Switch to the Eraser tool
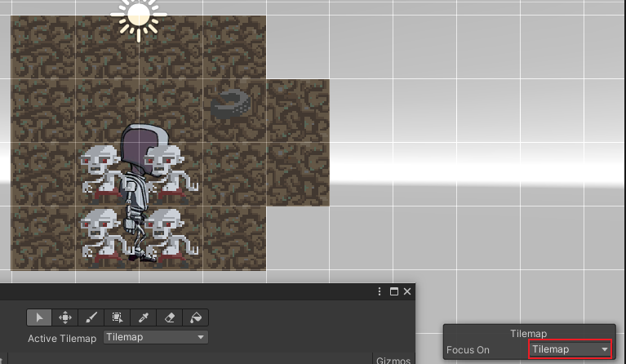 click(170, 317)
